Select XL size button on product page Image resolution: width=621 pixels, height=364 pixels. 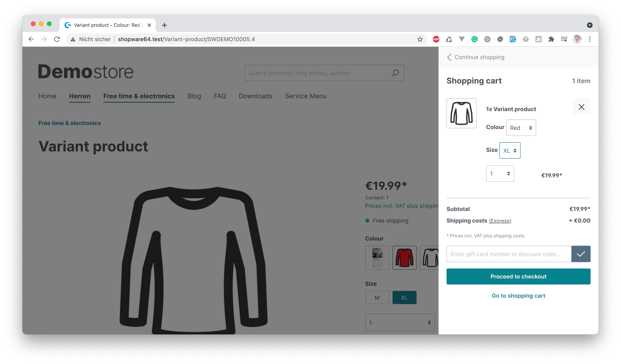404,298
